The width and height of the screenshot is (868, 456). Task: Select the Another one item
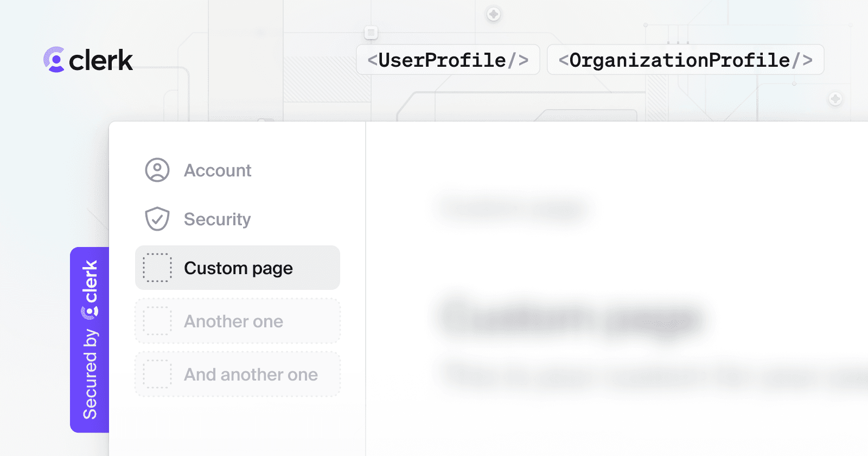pos(238,321)
